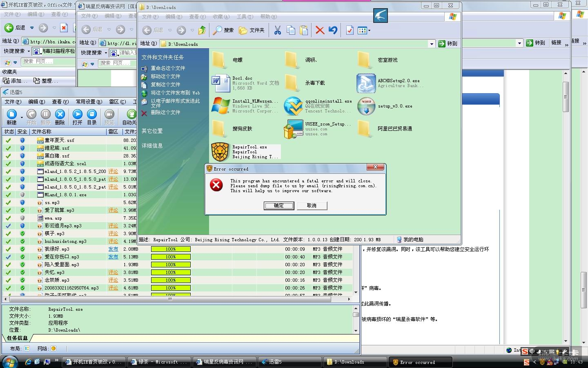Click the blue Undo arrow in Explorer toolbar
The width and height of the screenshot is (588, 368).
point(333,30)
